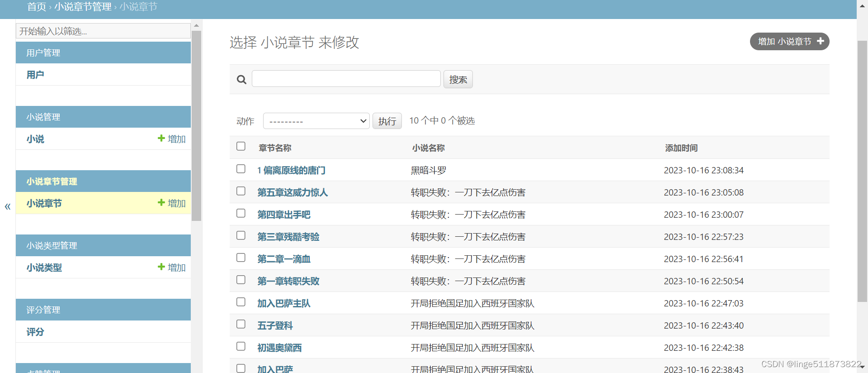
Task: Check the row for 初遇奥黛西
Action: 241,346
